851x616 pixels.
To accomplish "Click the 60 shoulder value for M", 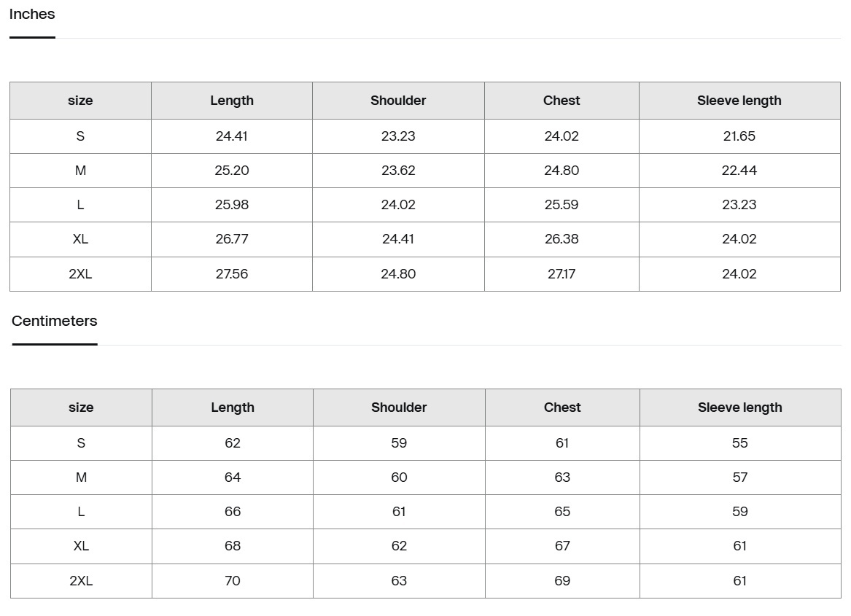I will (399, 477).
